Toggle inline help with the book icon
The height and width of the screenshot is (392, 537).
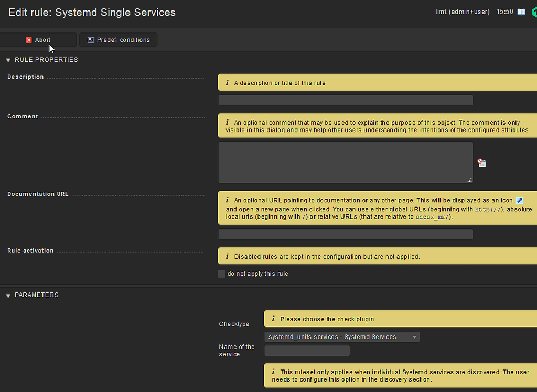coord(521,12)
